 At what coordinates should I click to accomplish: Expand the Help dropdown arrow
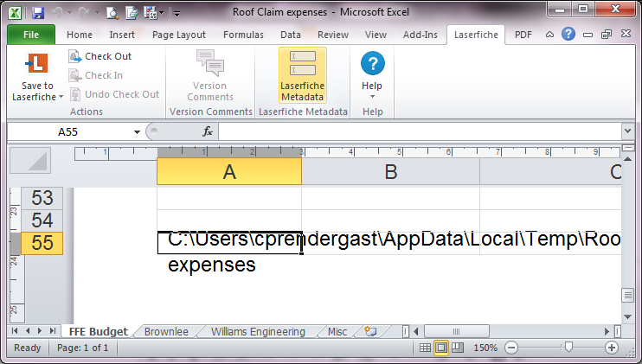(372, 97)
